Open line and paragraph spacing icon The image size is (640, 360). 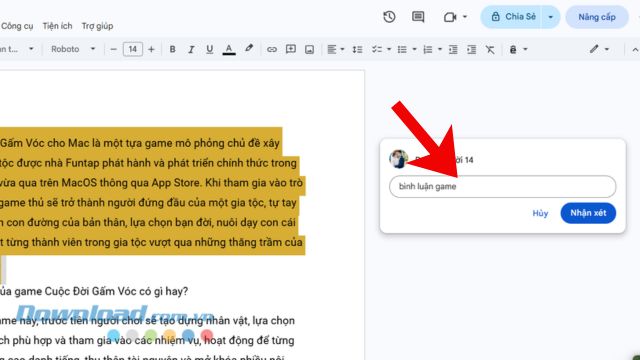tap(358, 49)
